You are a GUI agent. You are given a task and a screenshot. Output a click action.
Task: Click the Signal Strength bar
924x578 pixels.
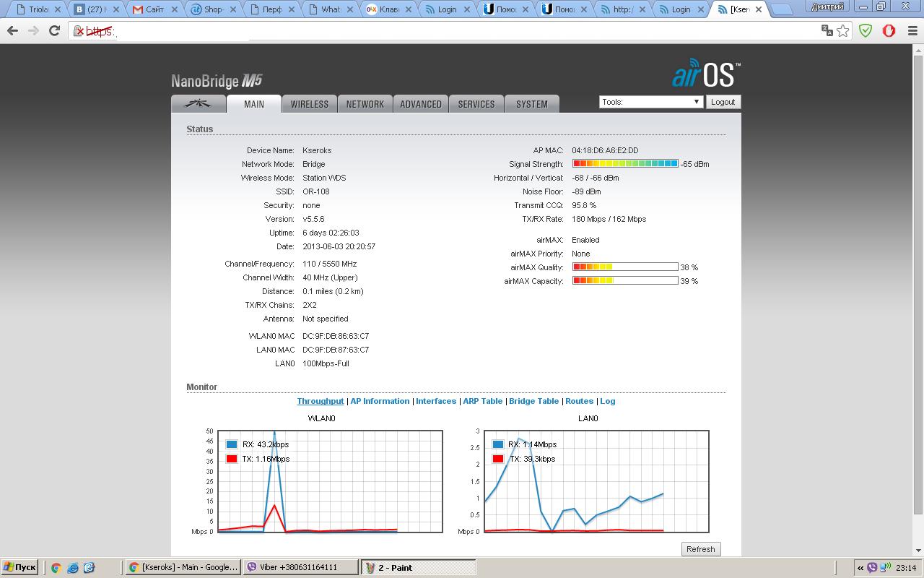click(625, 164)
